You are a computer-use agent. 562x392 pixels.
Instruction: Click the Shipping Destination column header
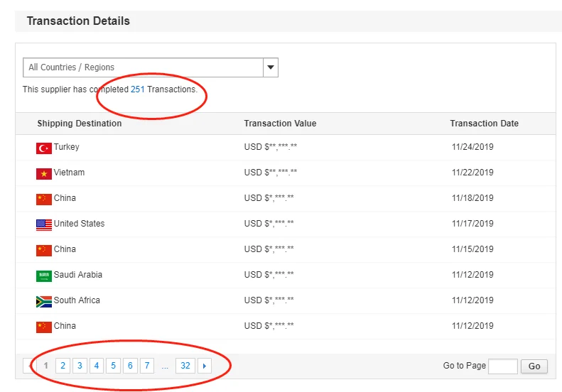(x=80, y=124)
